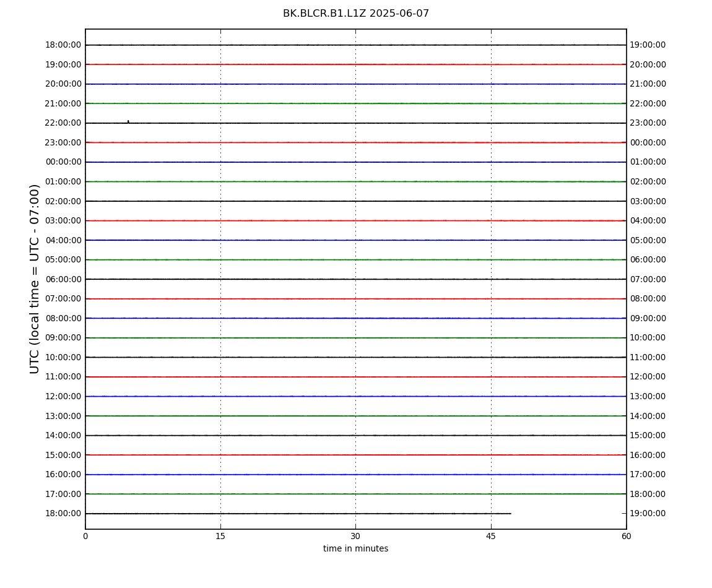Viewport: 712px width, 588px height.
Task: Pick right-axis label 11:00:00
Action: click(x=648, y=357)
